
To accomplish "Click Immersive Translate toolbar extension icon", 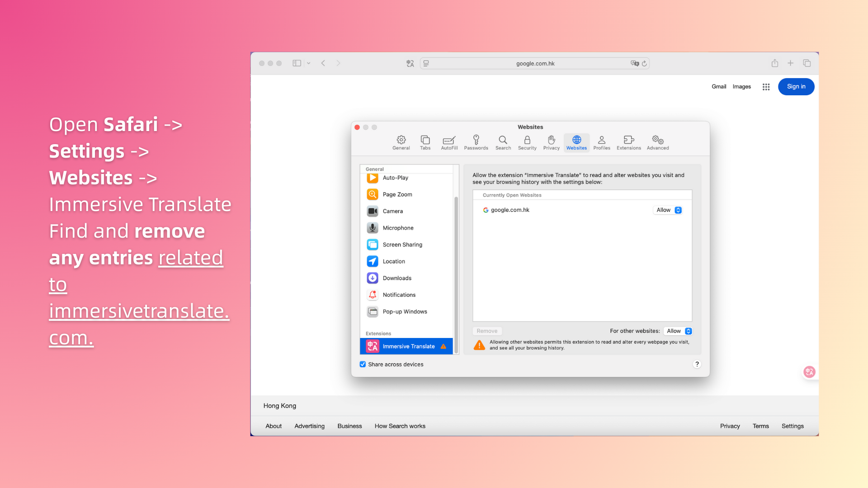I will [x=410, y=64].
